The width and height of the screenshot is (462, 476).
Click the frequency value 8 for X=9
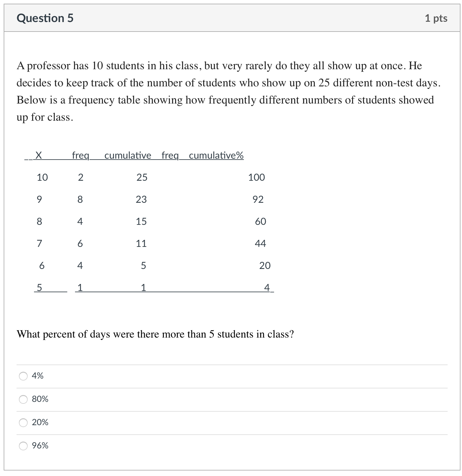(x=80, y=199)
